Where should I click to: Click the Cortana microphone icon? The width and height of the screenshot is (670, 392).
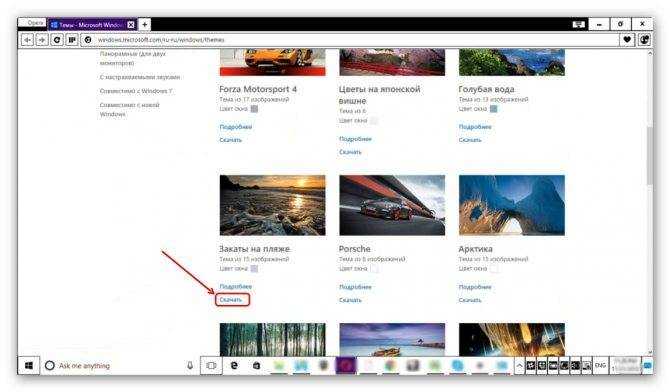(x=190, y=365)
